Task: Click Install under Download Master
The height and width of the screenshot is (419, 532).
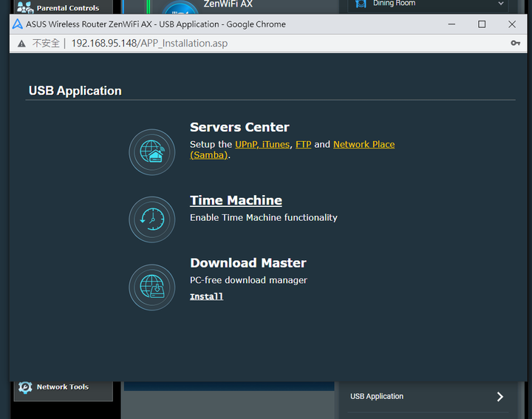Action: click(206, 296)
